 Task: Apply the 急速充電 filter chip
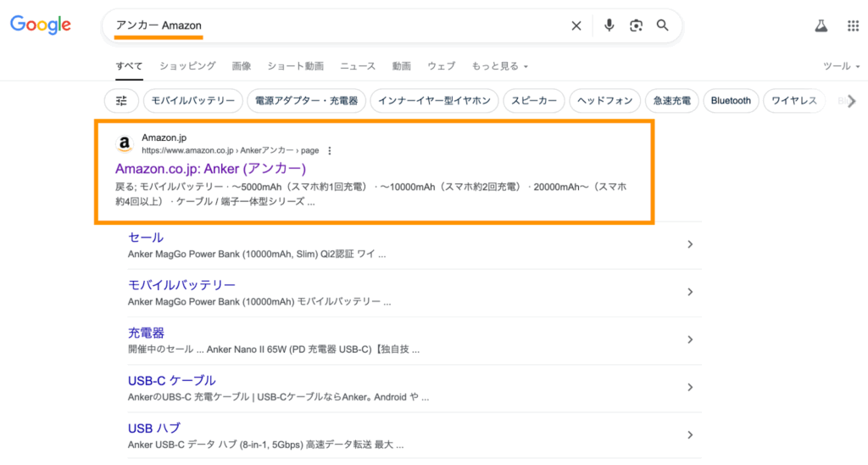pos(672,101)
